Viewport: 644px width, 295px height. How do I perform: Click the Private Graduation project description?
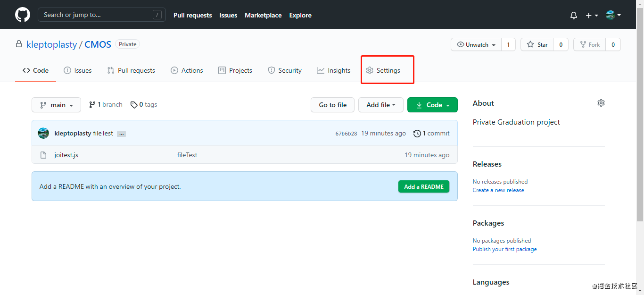[516, 122]
